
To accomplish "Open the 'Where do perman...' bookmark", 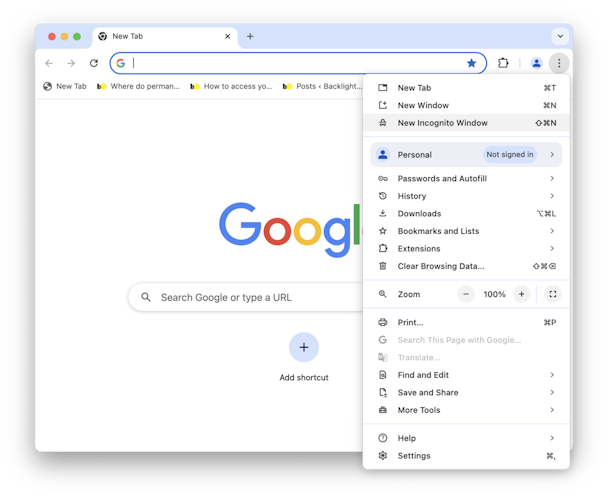I will (138, 86).
